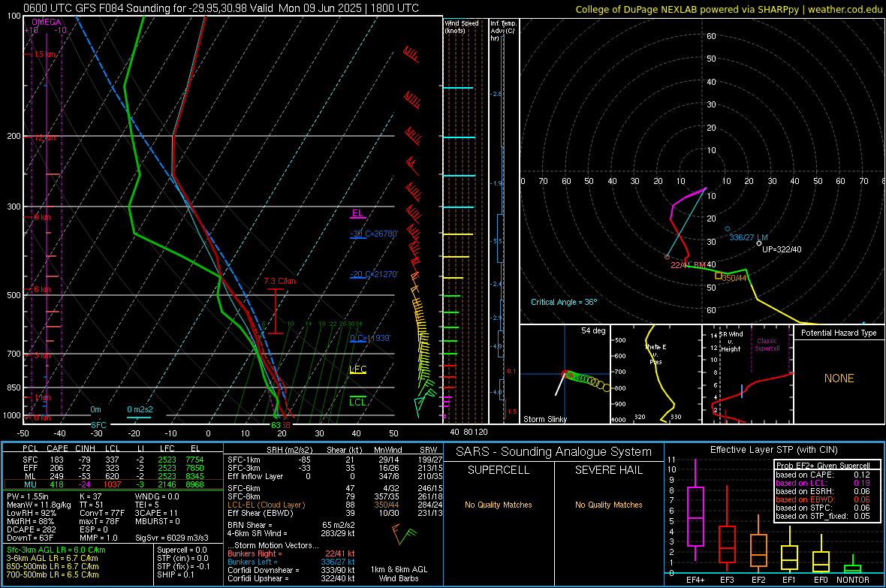Viewport: 886px width, 588px height.
Task: Select the LFC marker on the skew-T
Action: pyautogui.click(x=358, y=369)
